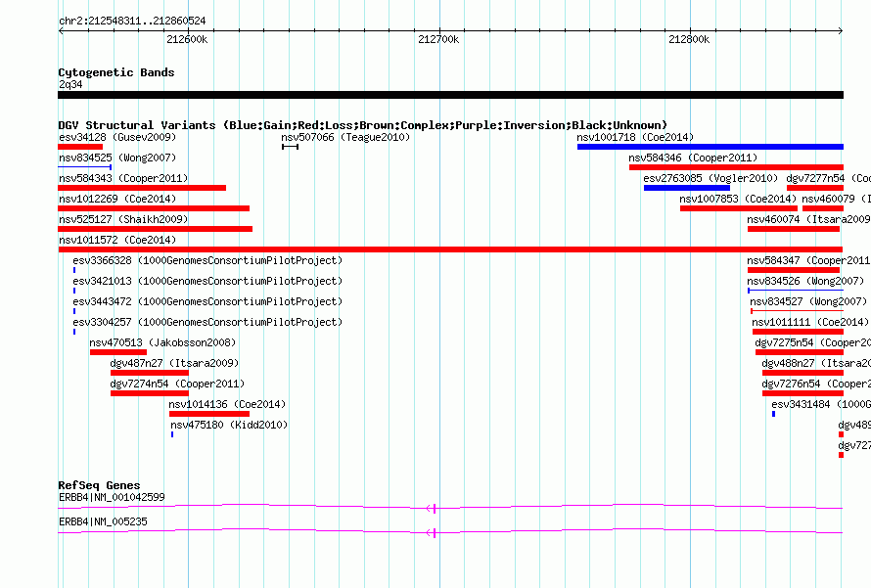871x588 pixels.
Task: Click the thin blue line under nsv834525
Action: click(85, 167)
